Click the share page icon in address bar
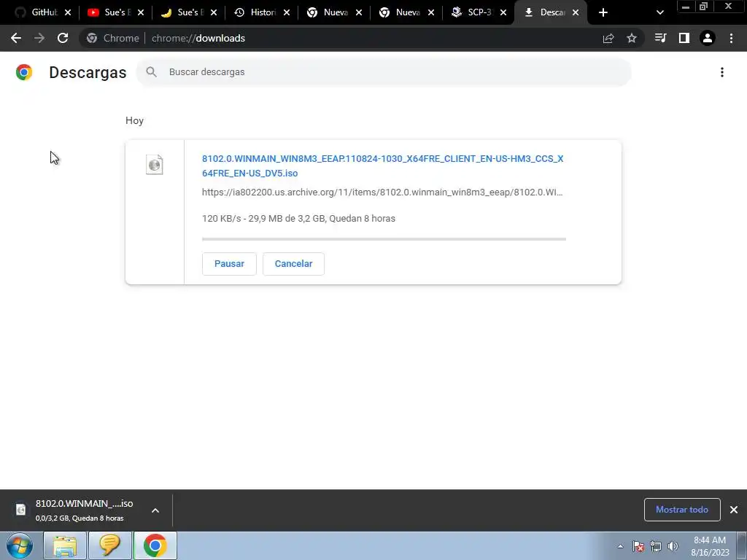Image resolution: width=747 pixels, height=560 pixels. tap(608, 38)
